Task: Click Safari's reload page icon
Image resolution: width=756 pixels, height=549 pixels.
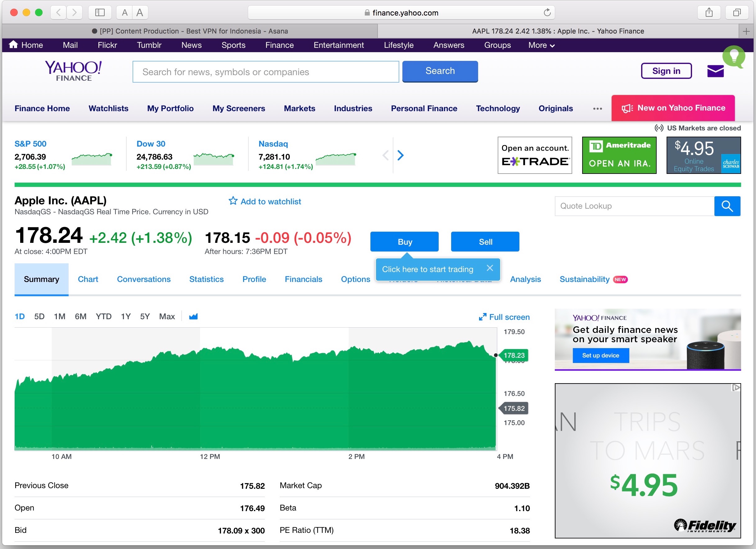Action: 547,13
